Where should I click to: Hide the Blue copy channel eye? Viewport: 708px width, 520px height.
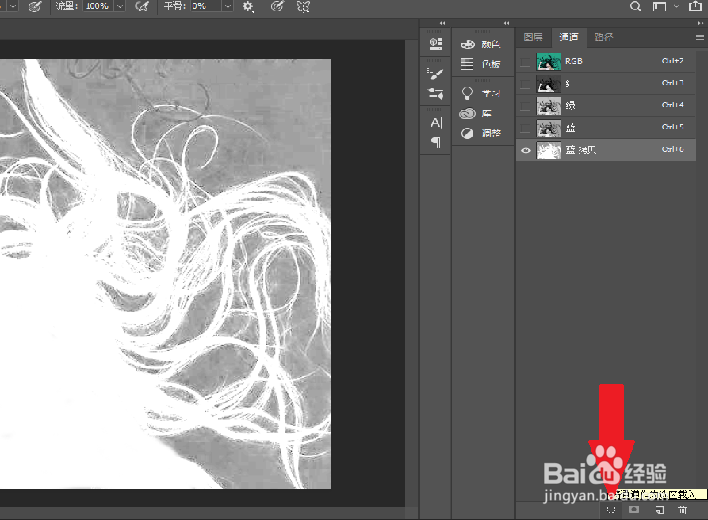point(526,150)
